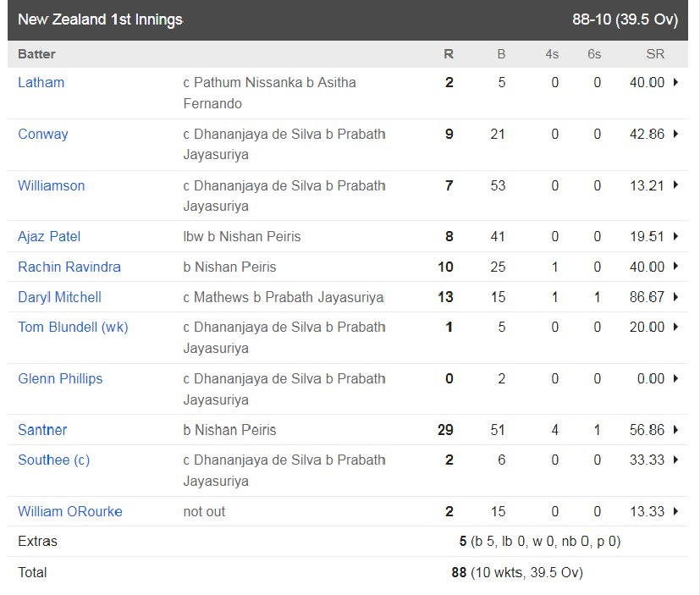Viewport: 700px width, 595px height.
Task: Expand Daryl Mitchell's row arrow
Action: click(675, 297)
